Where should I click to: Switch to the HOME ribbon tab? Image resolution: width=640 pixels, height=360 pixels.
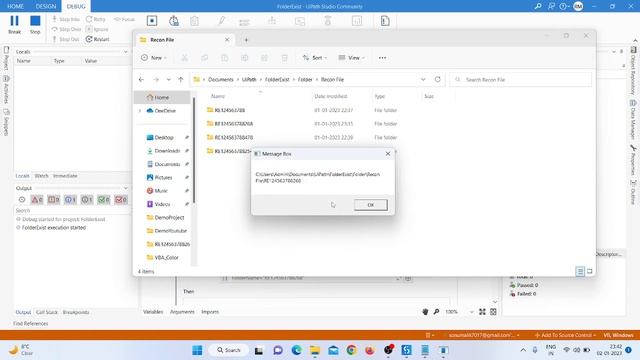[x=15, y=6]
